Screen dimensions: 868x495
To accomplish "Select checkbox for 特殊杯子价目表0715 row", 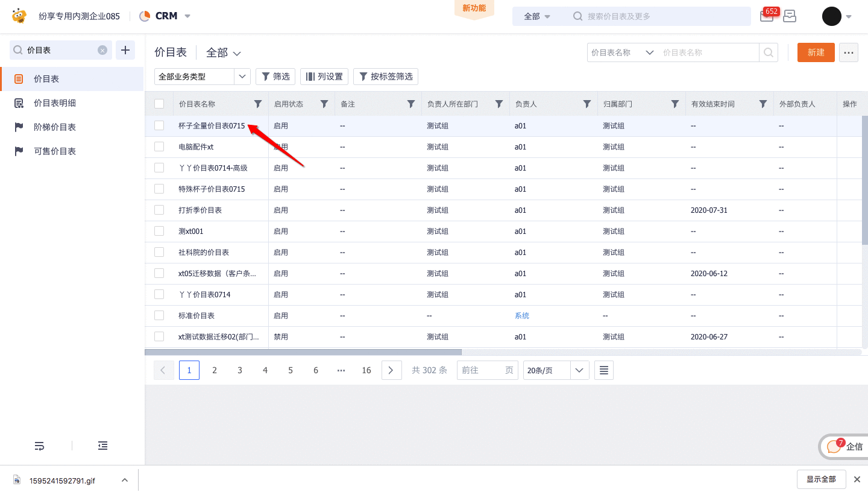I will pos(159,189).
